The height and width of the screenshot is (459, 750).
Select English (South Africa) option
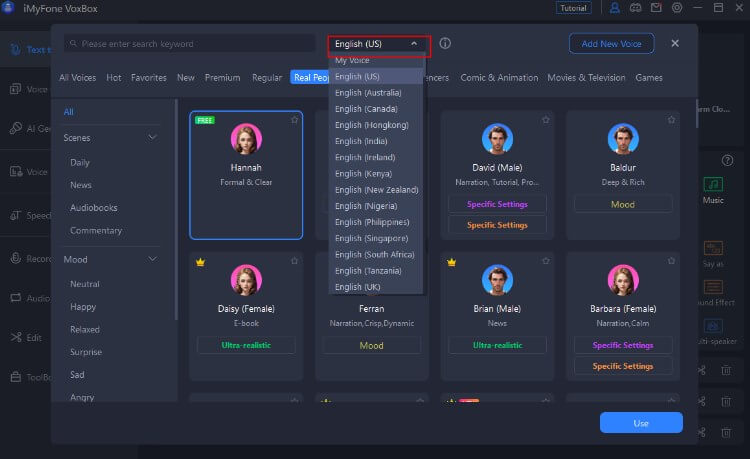(x=375, y=254)
